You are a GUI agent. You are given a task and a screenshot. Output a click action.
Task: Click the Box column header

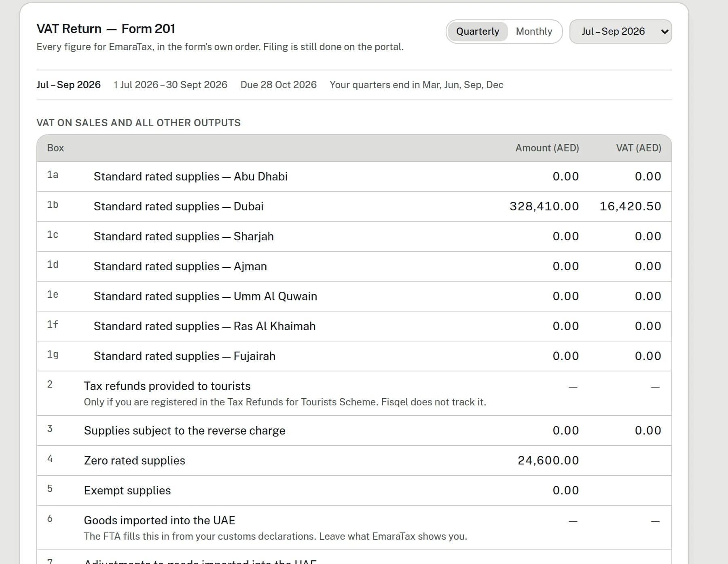coord(55,148)
